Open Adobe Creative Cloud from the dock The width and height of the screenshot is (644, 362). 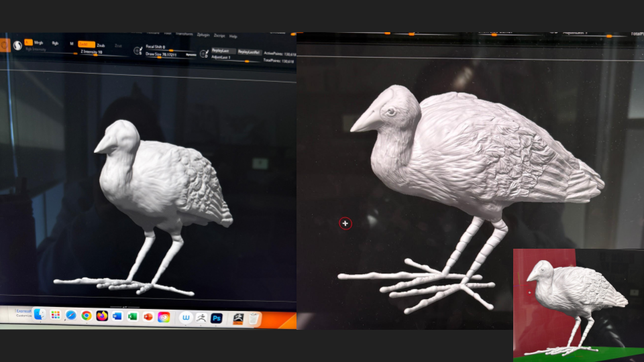164,317
